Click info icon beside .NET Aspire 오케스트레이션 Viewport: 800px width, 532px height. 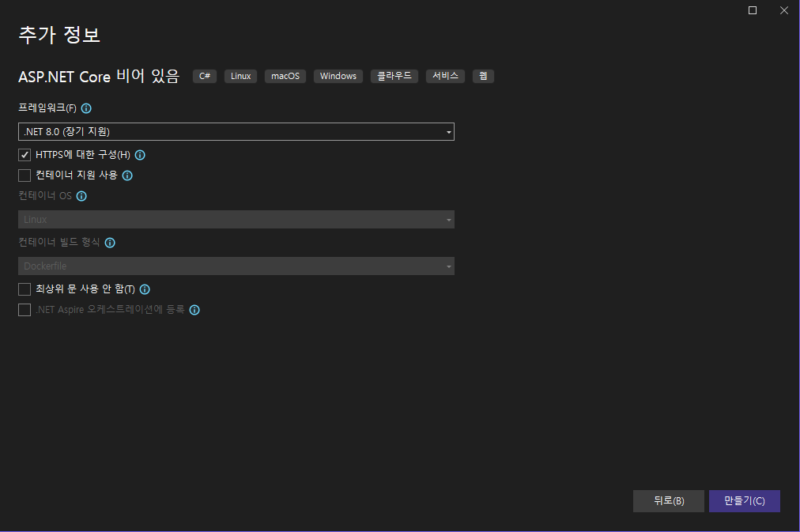(x=194, y=310)
